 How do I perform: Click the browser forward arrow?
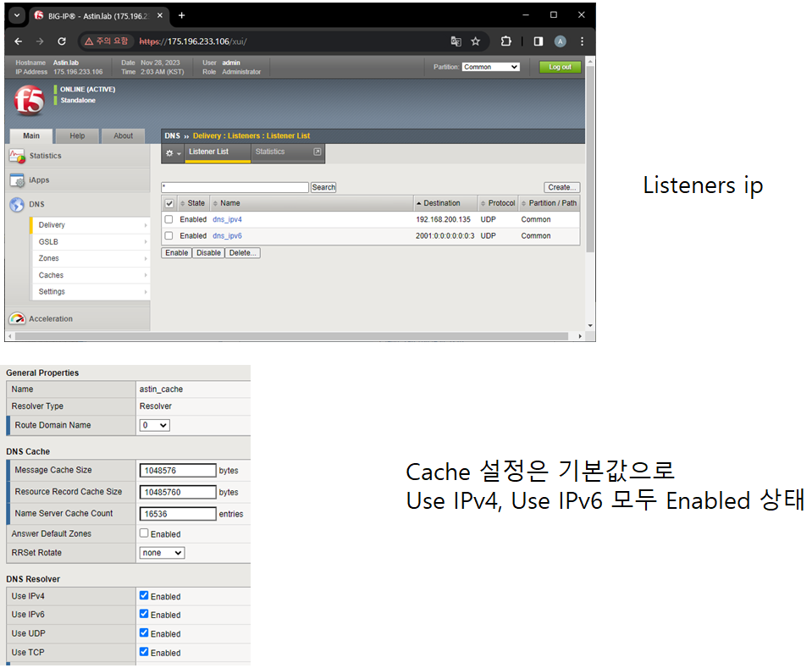(x=40, y=41)
